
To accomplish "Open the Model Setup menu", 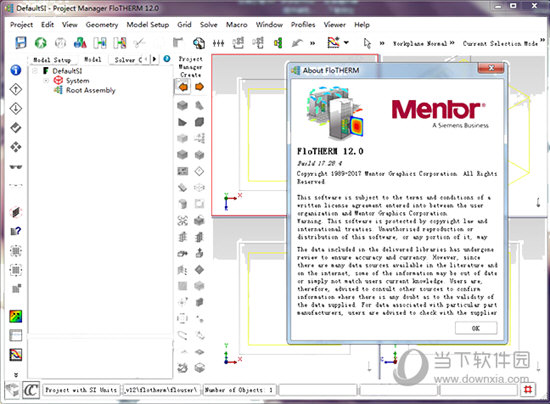I will tap(148, 25).
